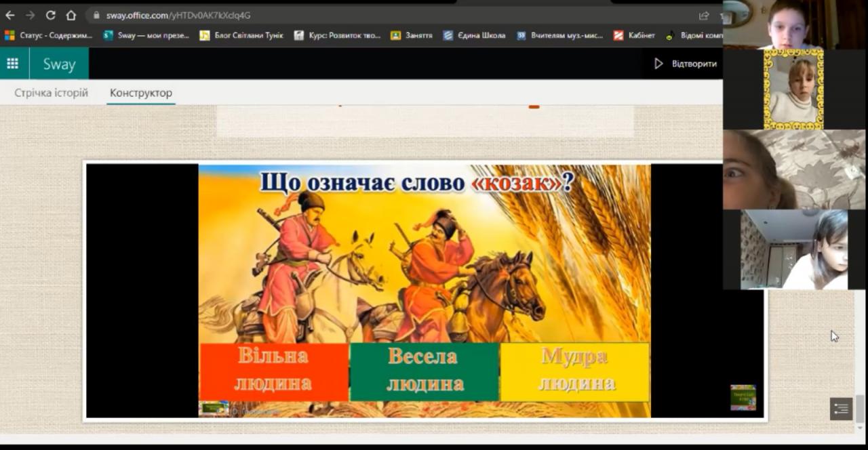
Task: Open the Кабінет bookmark
Action: [635, 35]
